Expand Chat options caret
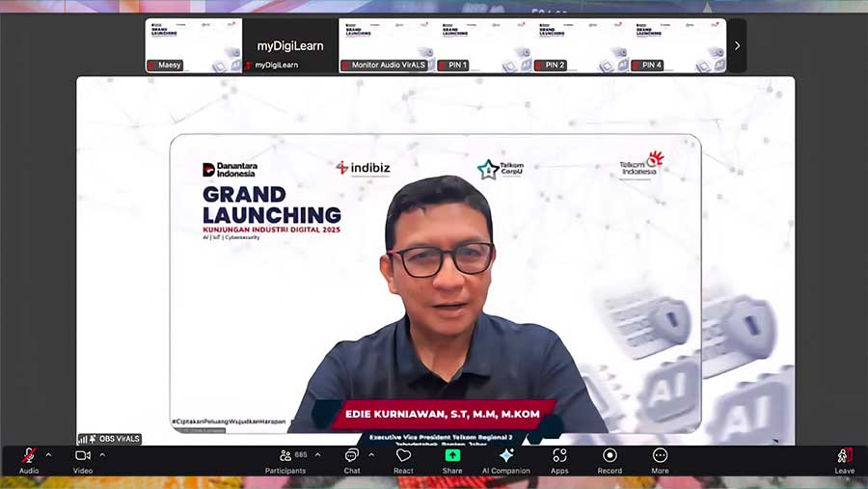The image size is (868, 489). (x=371, y=454)
